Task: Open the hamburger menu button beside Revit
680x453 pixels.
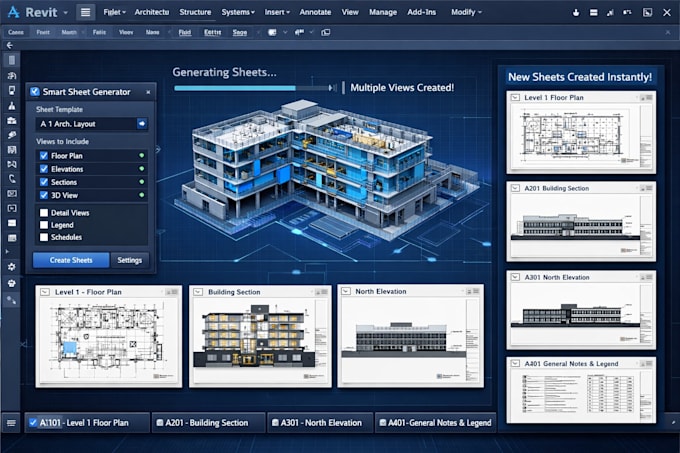Action: 85,12
